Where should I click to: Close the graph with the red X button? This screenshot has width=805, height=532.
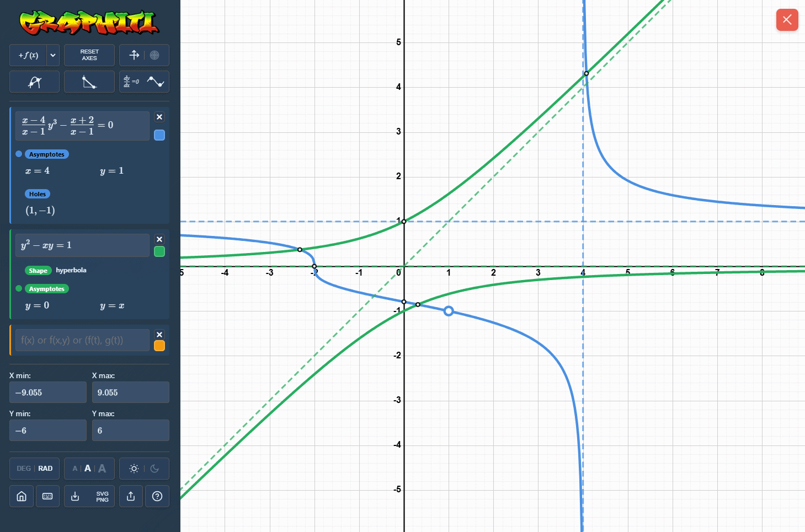pos(787,20)
